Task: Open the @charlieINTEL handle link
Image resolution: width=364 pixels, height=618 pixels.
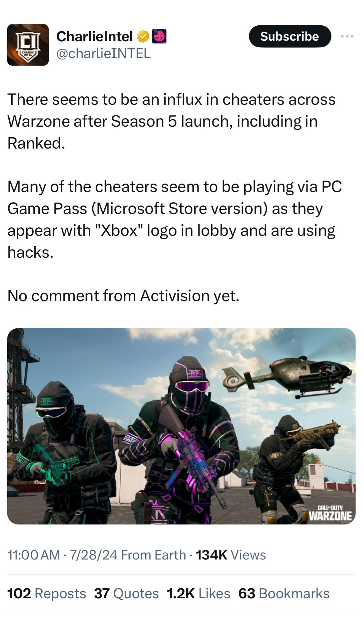Action: click(x=103, y=54)
